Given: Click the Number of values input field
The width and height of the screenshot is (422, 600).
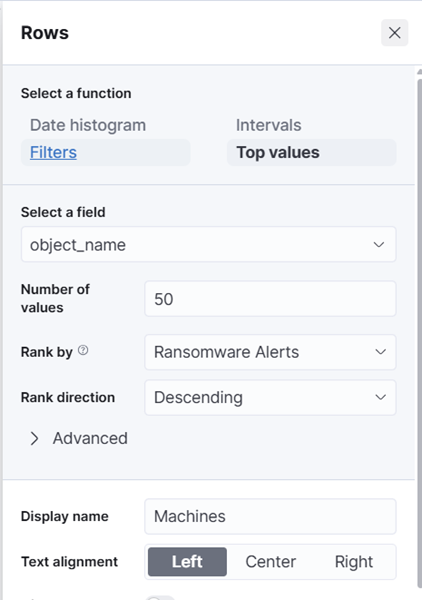Looking at the screenshot, I should 270,299.
